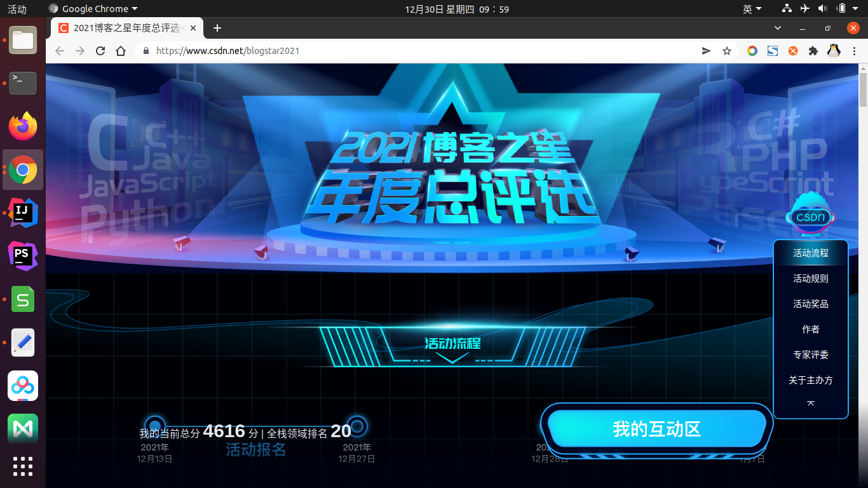Viewport: 868px width, 488px height.
Task: Reload the current page
Action: (x=100, y=51)
